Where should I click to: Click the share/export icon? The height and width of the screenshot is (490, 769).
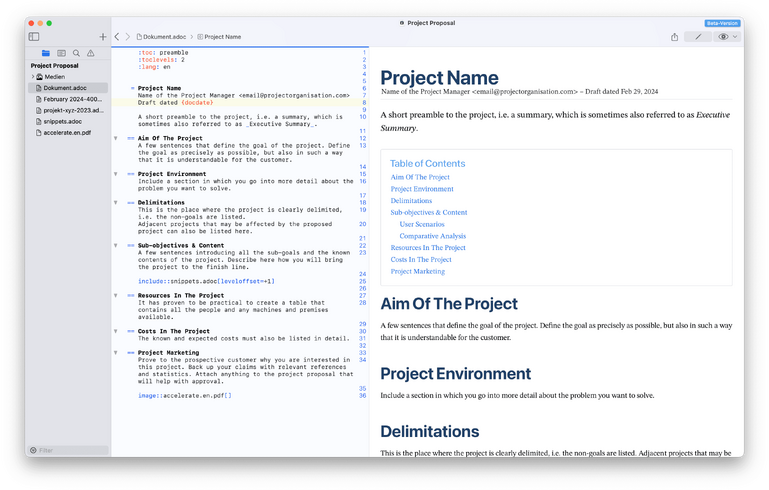click(x=674, y=37)
